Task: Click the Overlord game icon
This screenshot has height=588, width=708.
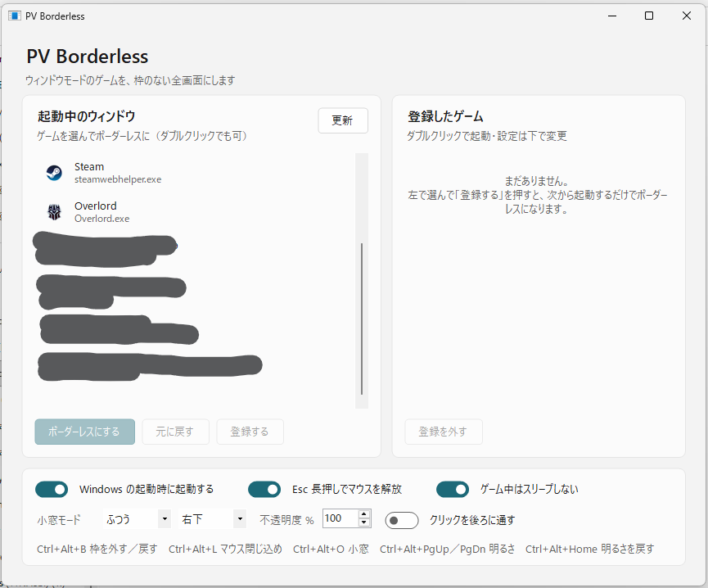Action: click(x=54, y=212)
